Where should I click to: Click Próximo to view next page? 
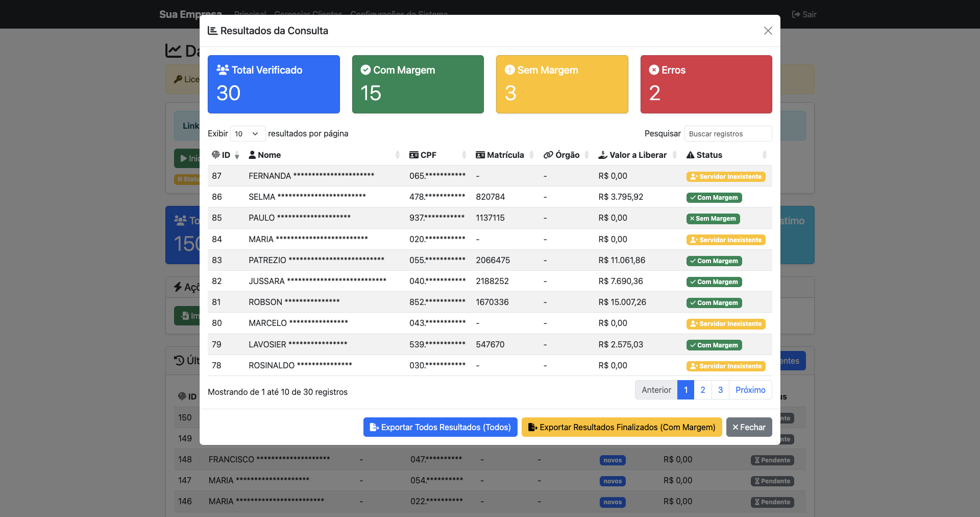750,390
